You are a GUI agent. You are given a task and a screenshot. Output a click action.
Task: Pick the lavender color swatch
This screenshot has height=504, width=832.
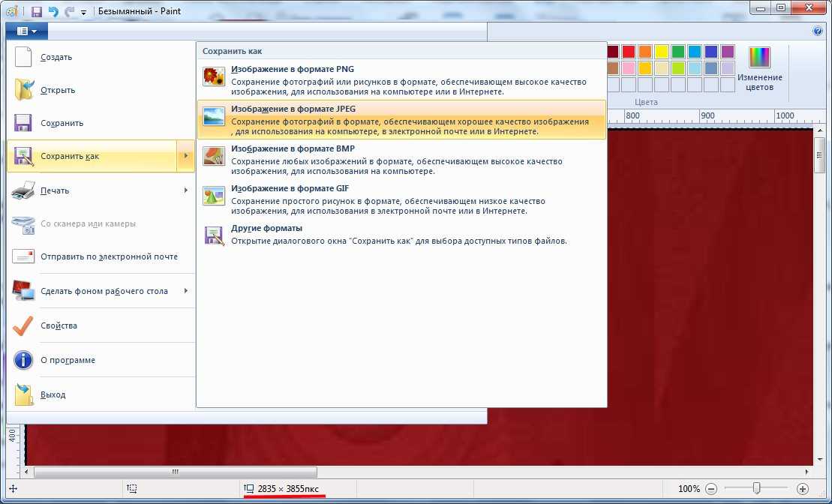tap(728, 68)
